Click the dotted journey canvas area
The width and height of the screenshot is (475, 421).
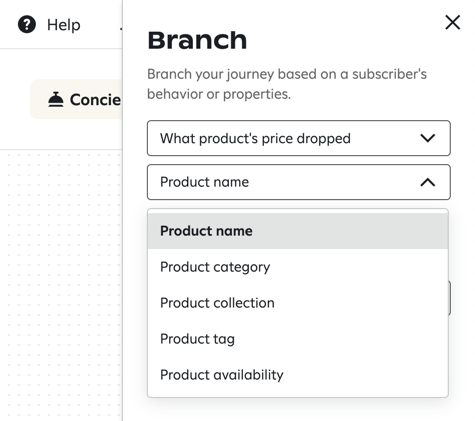[61, 285]
